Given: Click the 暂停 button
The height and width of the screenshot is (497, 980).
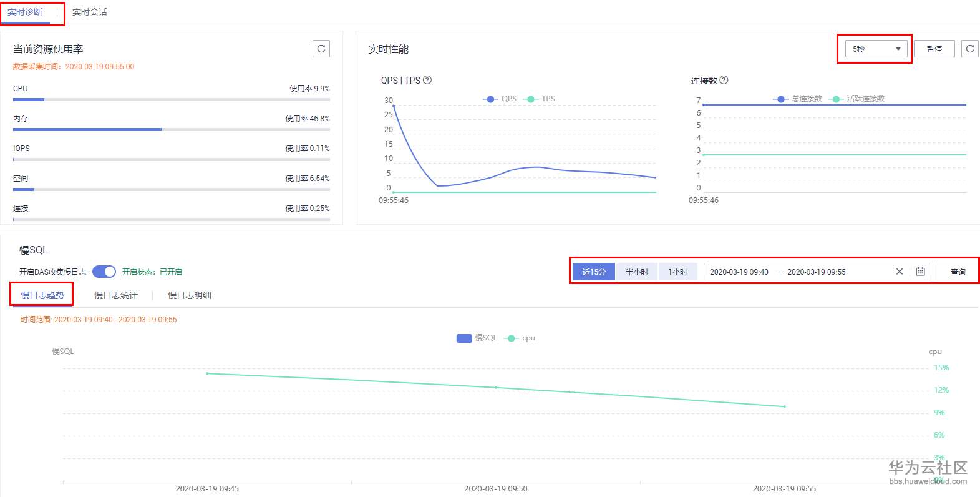Looking at the screenshot, I should (934, 49).
